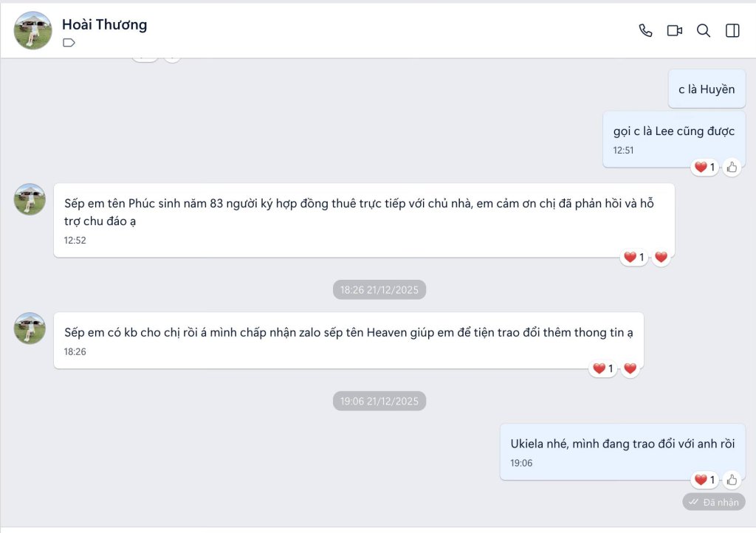Click sender avatar beside 12:52 message
This screenshot has width=756, height=533.
click(x=30, y=199)
